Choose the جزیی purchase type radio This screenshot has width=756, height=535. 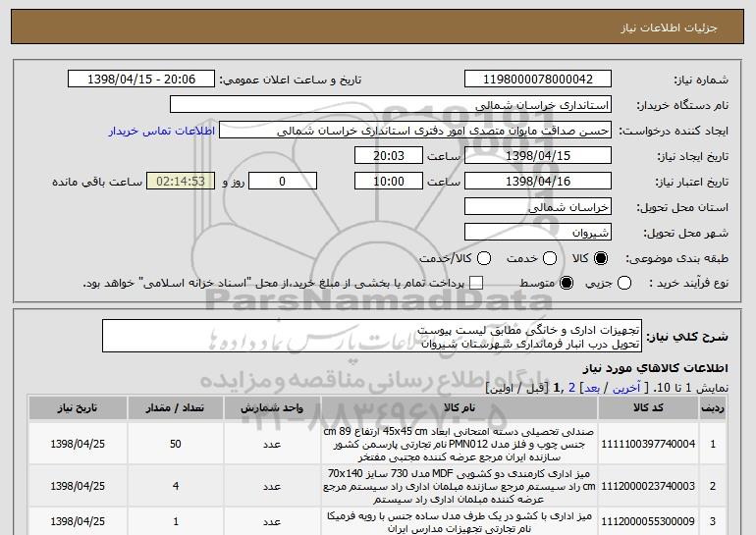pos(624,283)
